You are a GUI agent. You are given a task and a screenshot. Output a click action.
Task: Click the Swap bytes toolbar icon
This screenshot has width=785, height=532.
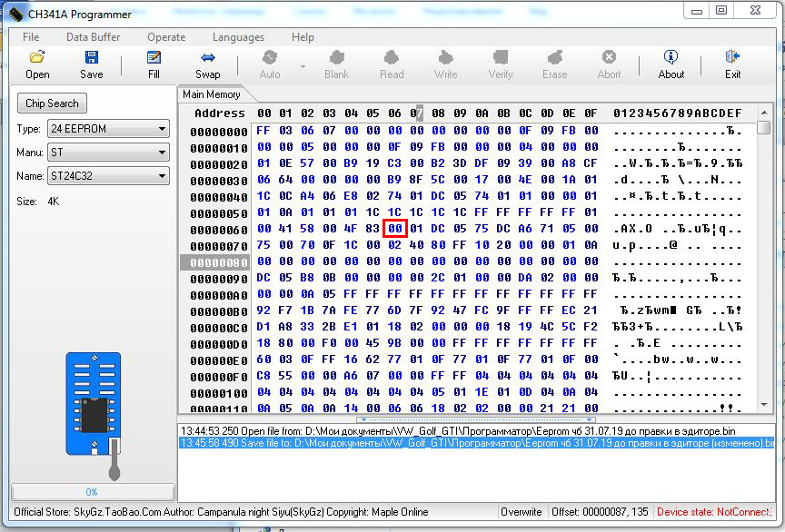point(207,58)
